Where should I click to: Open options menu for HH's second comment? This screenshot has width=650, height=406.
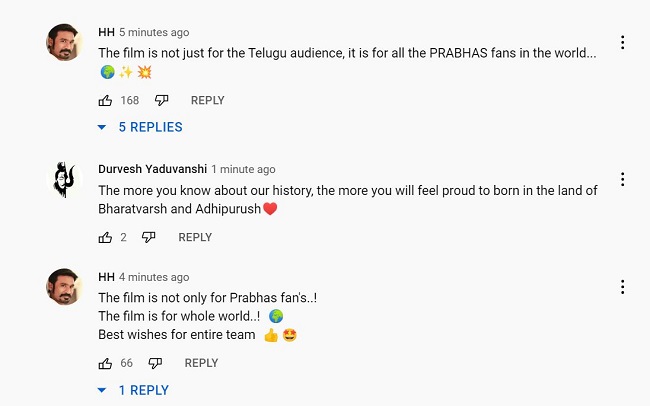[623, 287]
